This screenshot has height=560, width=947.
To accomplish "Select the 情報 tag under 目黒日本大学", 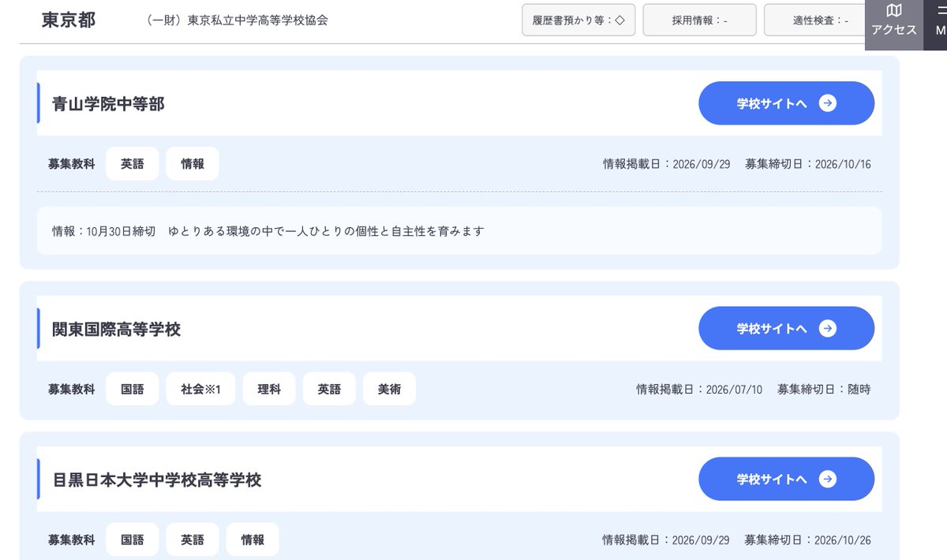I will 253,539.
